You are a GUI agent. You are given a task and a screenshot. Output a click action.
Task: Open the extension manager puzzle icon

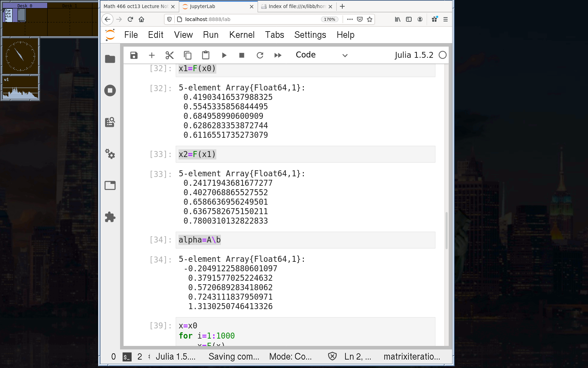coord(110,217)
